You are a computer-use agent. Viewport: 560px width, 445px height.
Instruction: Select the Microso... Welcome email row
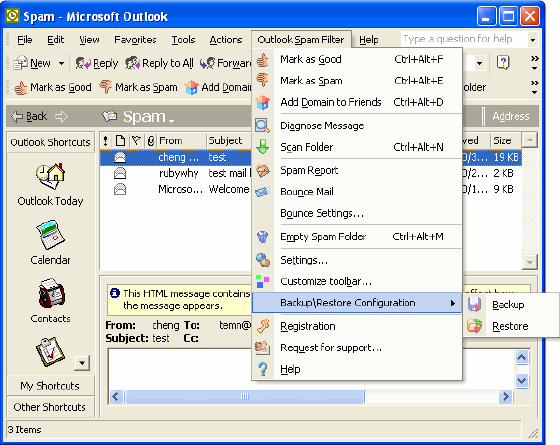pyautogui.click(x=311, y=189)
